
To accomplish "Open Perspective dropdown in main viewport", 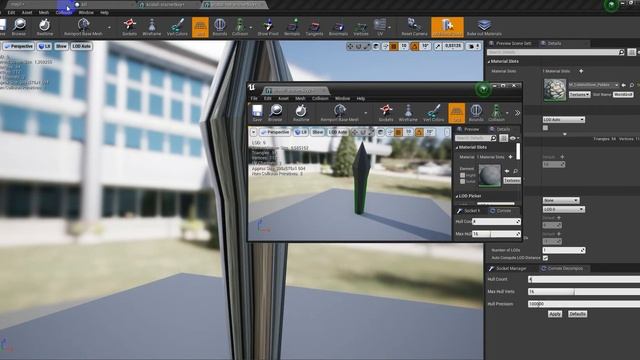I will (18, 47).
